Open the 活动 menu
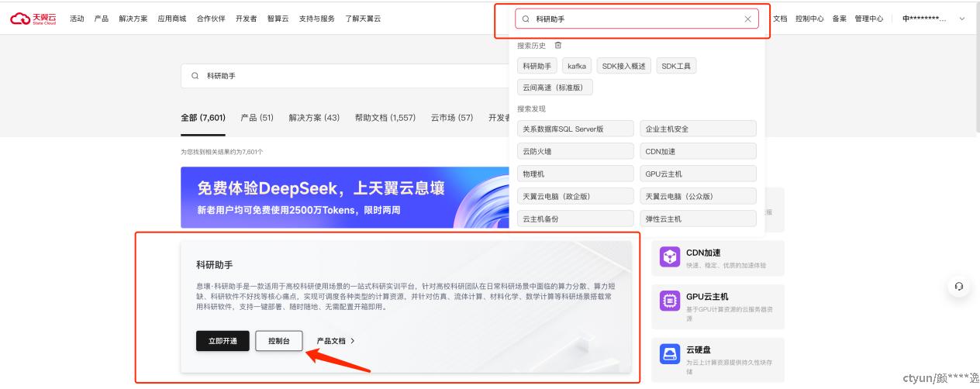Screen dimensions: 980x389 pos(77,19)
